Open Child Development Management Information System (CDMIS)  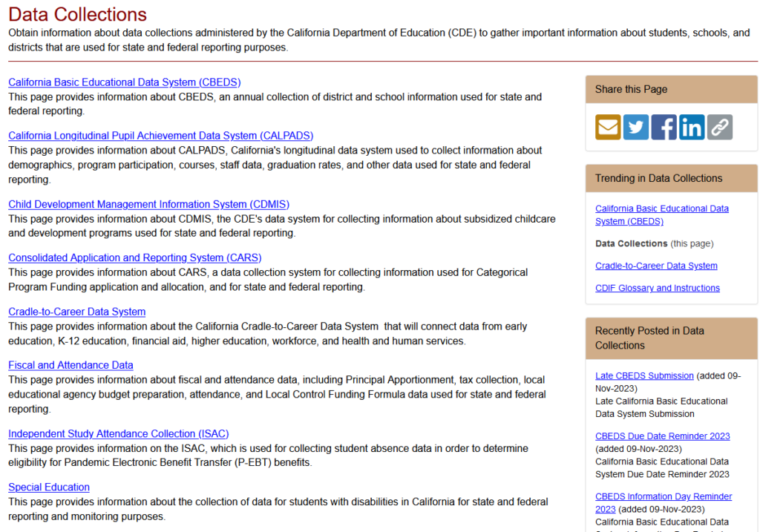click(148, 204)
